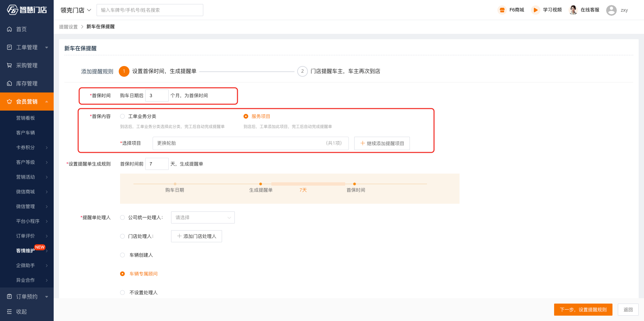Click the zxy user avatar icon
Viewport: 644px width, 321px height.
(x=611, y=10)
